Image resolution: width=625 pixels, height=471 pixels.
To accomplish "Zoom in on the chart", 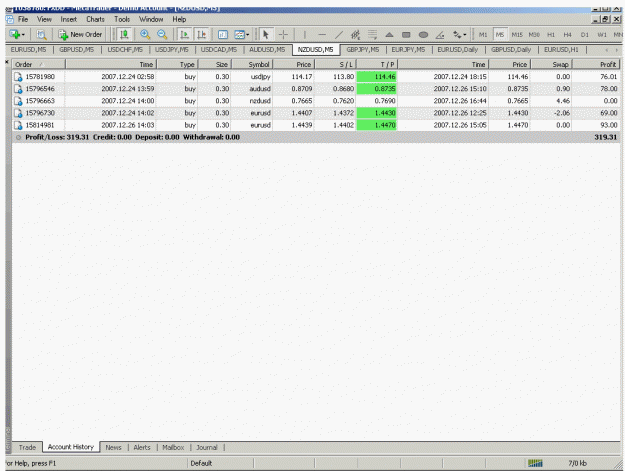I will coord(145,35).
